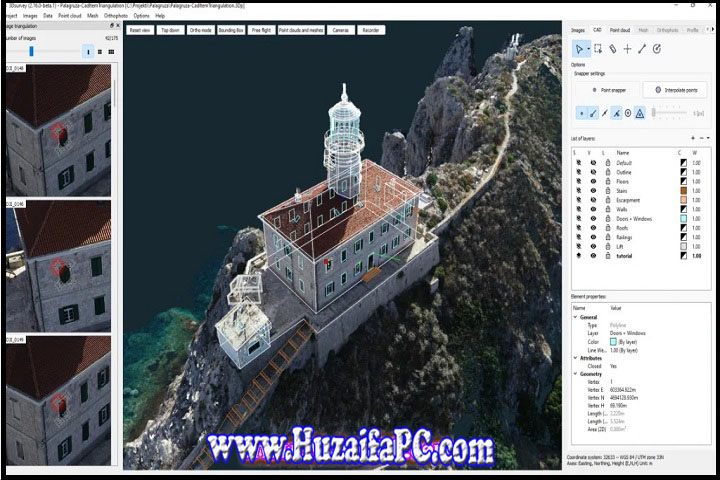
Task: Select the arrow pointer CAD tool
Action: coord(579,49)
